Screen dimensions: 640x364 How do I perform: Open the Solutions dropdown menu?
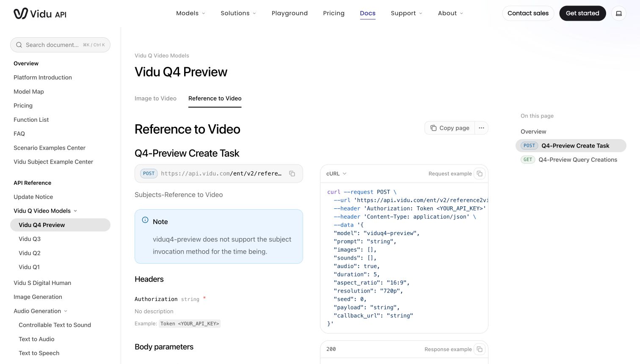click(238, 14)
